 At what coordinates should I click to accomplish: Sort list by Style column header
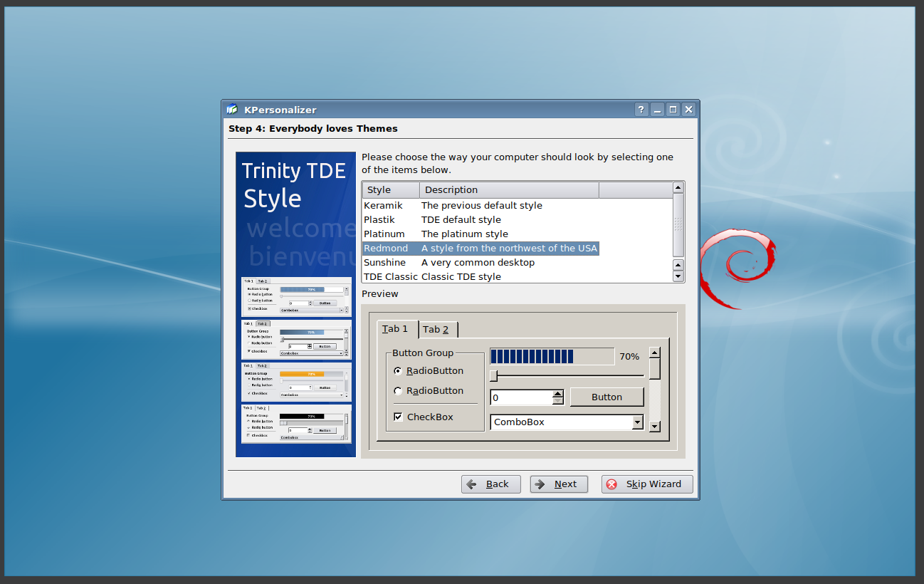tap(390, 190)
